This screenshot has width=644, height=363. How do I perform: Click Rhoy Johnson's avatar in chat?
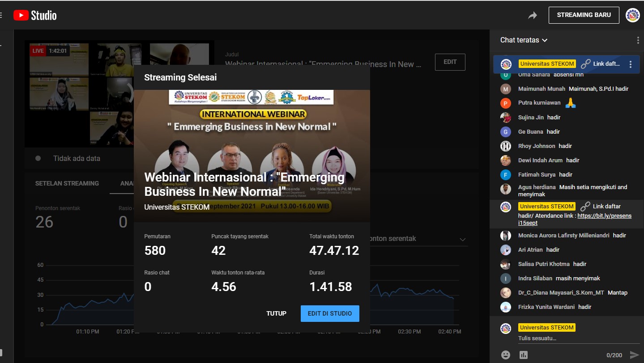[506, 146]
